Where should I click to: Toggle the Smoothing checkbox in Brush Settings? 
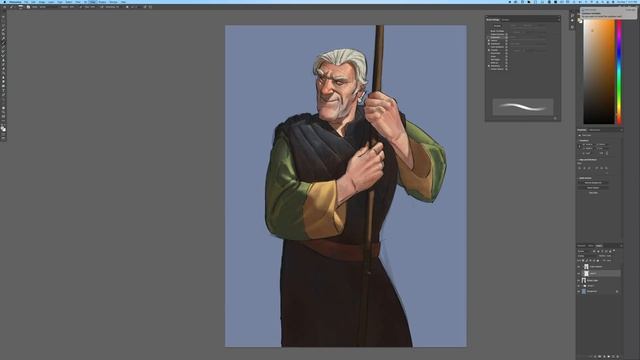coord(489,66)
